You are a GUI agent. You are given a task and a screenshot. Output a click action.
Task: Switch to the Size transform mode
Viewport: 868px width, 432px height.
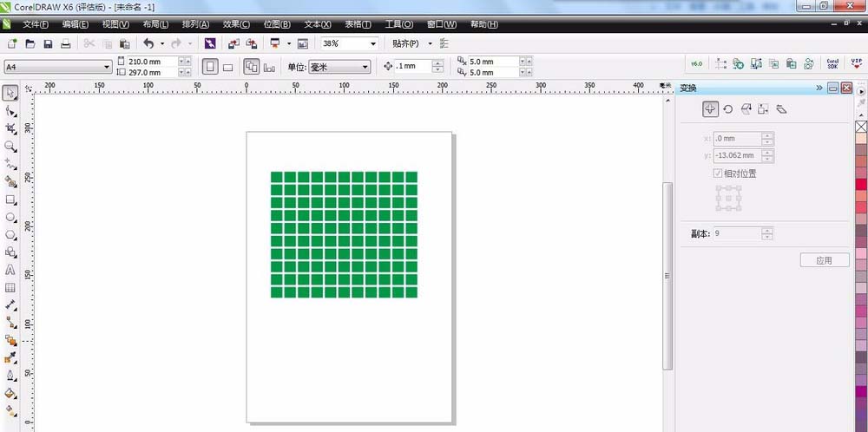point(763,109)
